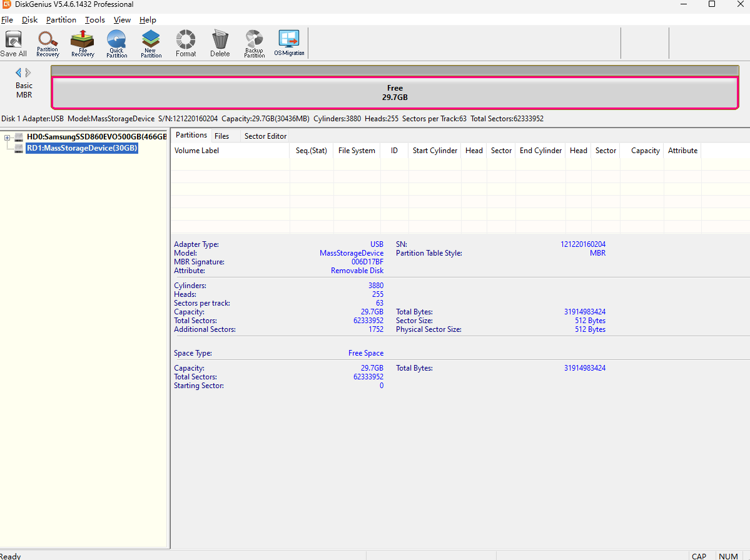The width and height of the screenshot is (750, 560).
Task: Launch the File Recovery tool
Action: click(x=83, y=44)
